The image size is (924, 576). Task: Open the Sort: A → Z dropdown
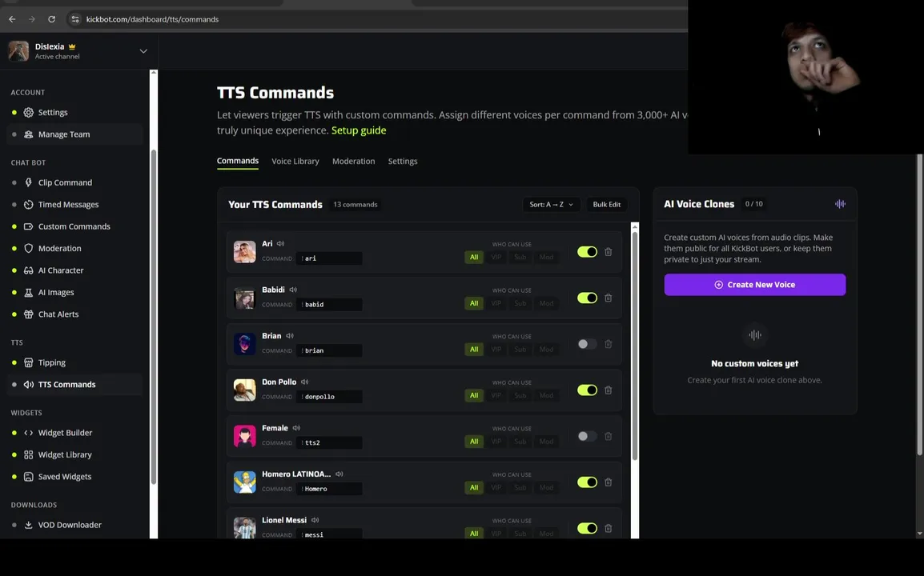click(551, 204)
